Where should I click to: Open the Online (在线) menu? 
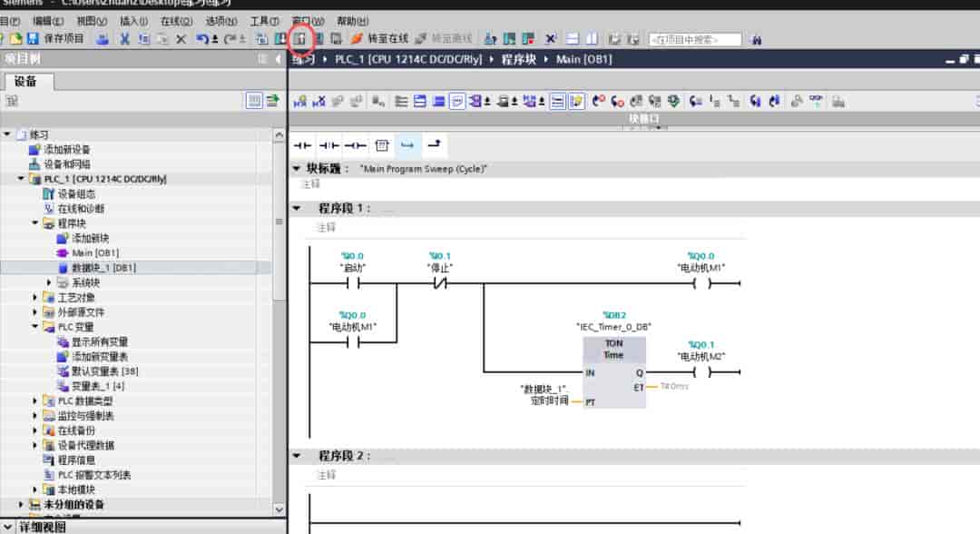(176, 21)
